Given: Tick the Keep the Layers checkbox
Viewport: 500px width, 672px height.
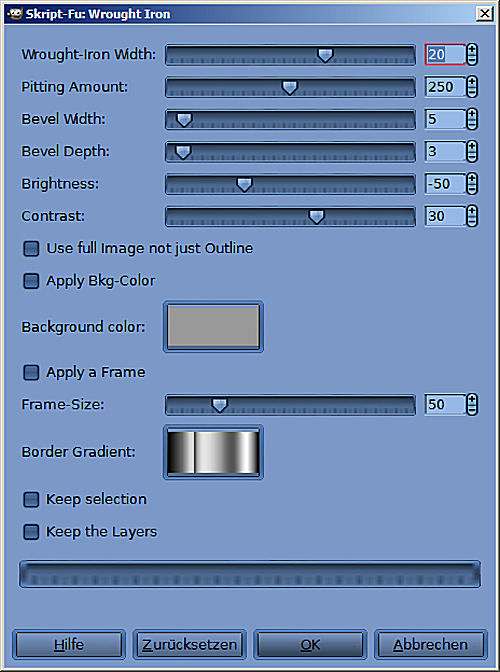Looking at the screenshot, I should [x=31, y=532].
